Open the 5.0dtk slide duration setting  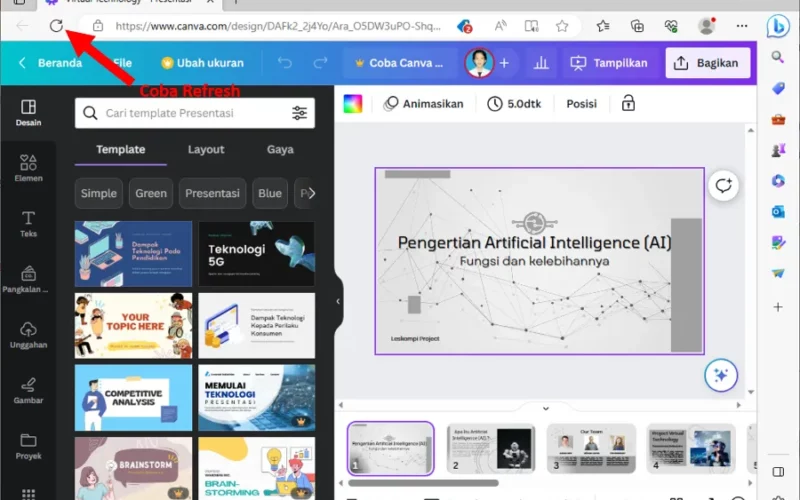coord(514,104)
